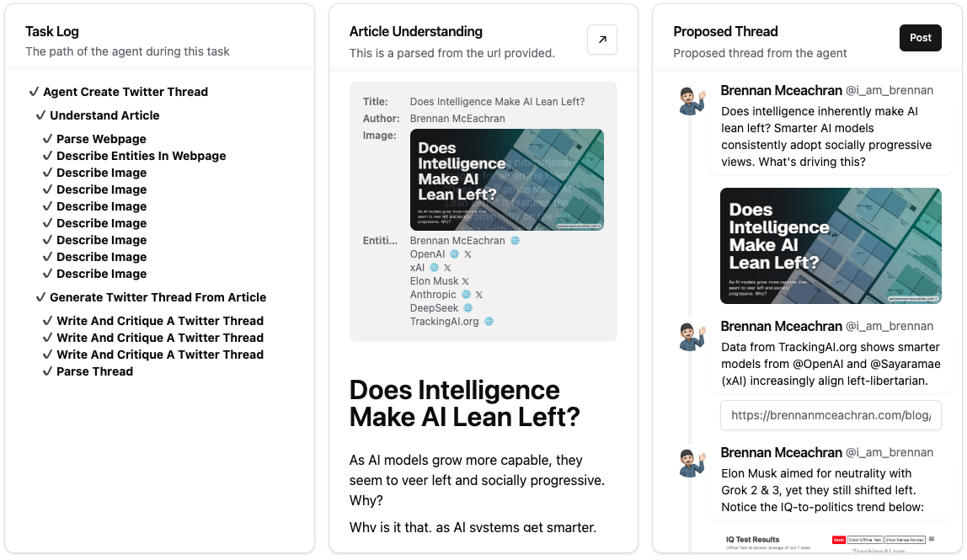Select Describe Entities In Webpage log entry

141,156
